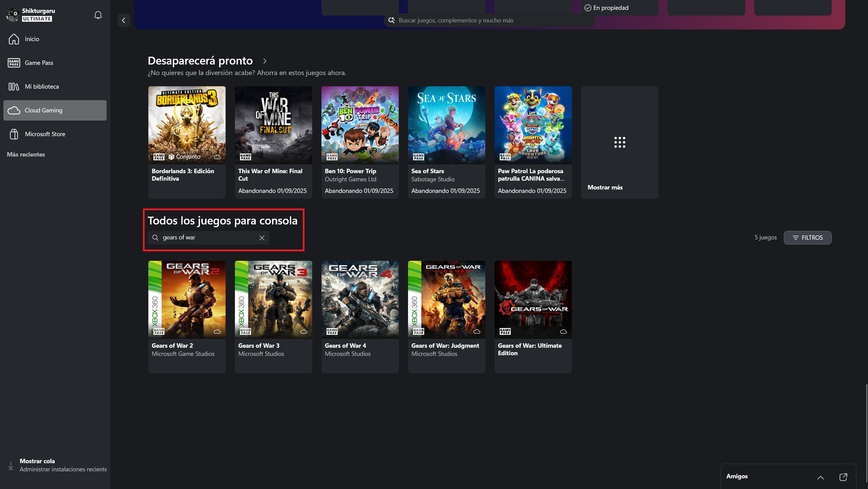Click the search magnifier icon in games filter
868x489 pixels.
(x=155, y=238)
